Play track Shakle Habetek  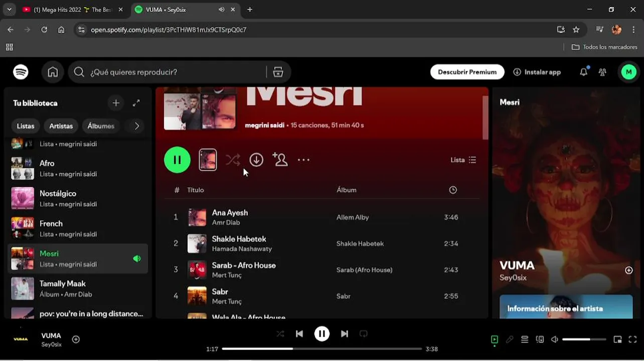pyautogui.click(x=239, y=239)
